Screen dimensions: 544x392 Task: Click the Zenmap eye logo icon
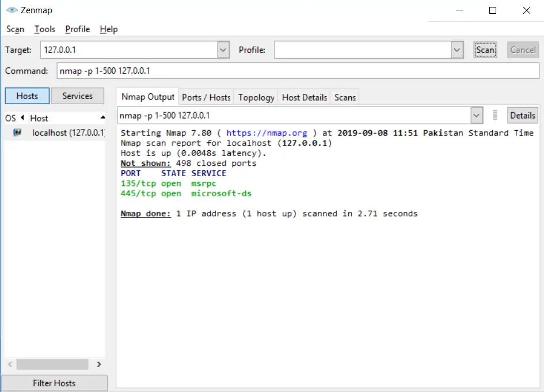[x=12, y=10]
